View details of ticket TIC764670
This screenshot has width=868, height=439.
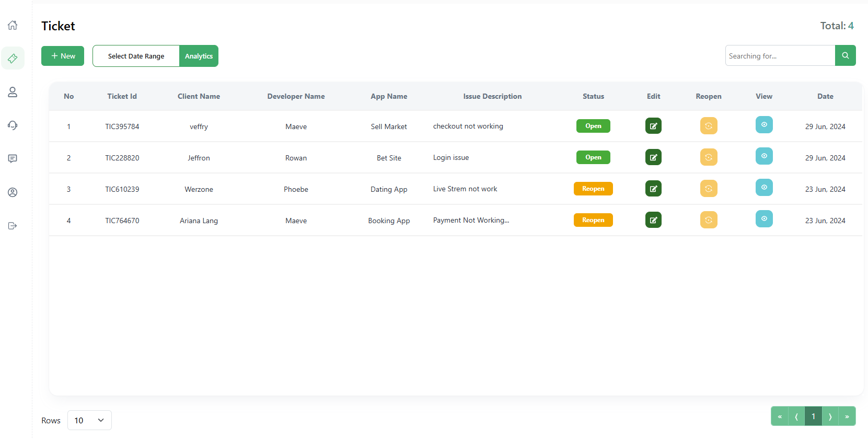[763, 219]
